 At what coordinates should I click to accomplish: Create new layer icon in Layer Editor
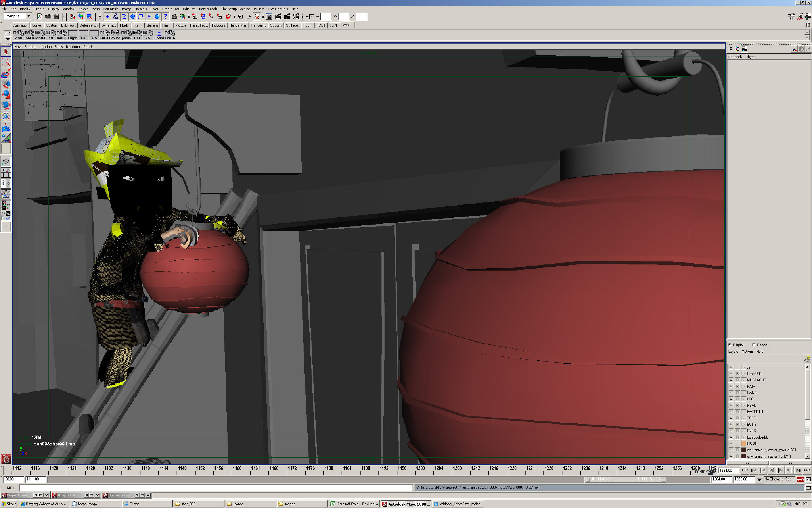tap(806, 359)
